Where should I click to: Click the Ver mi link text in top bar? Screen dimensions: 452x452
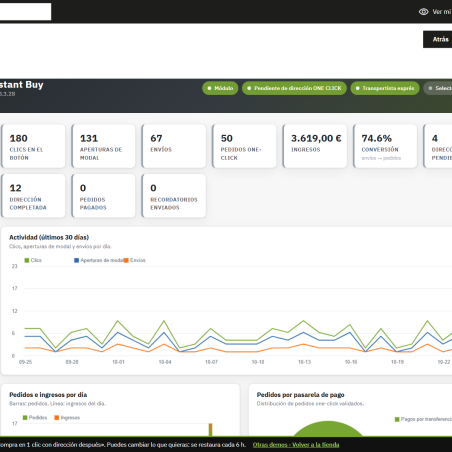442,12
